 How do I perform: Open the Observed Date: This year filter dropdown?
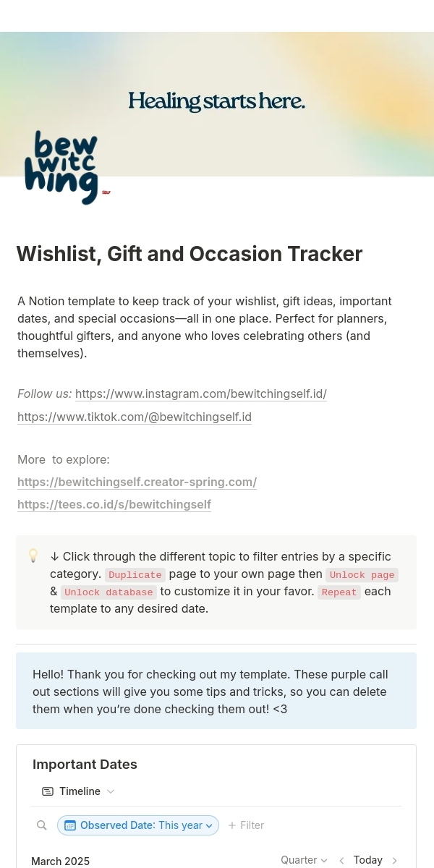(138, 825)
